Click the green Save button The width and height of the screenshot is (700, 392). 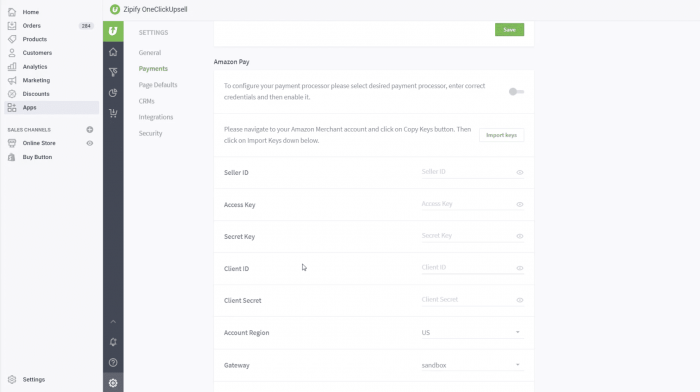pyautogui.click(x=509, y=29)
